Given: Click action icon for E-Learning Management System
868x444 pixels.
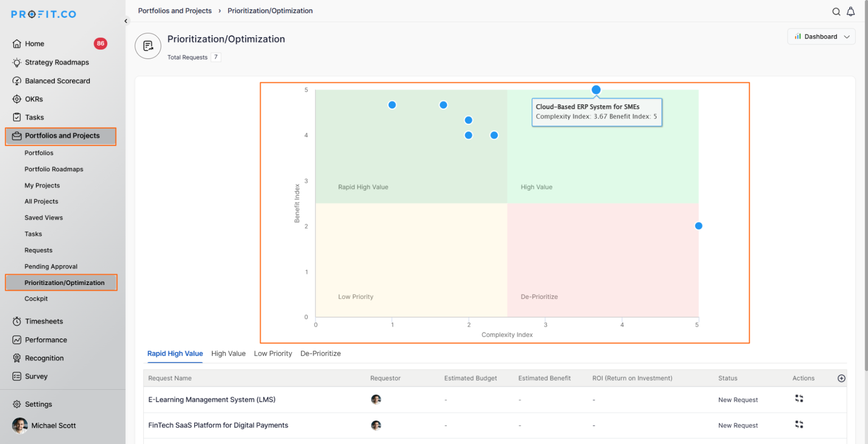Looking at the screenshot, I should [799, 399].
